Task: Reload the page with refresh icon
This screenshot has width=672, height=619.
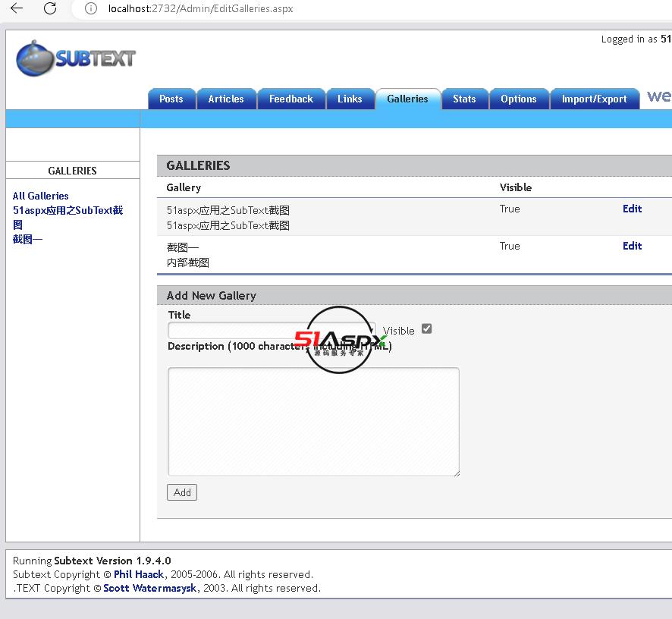Action: pyautogui.click(x=50, y=8)
